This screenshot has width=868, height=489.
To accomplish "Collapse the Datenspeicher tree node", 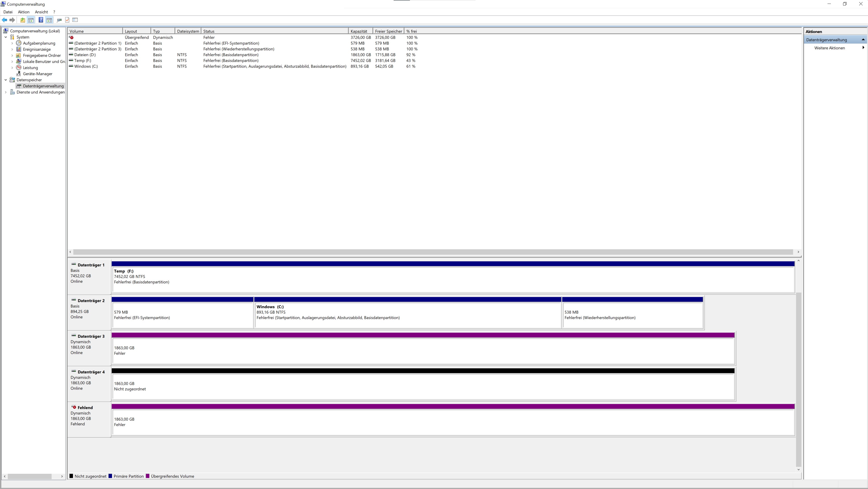I will pyautogui.click(x=6, y=80).
